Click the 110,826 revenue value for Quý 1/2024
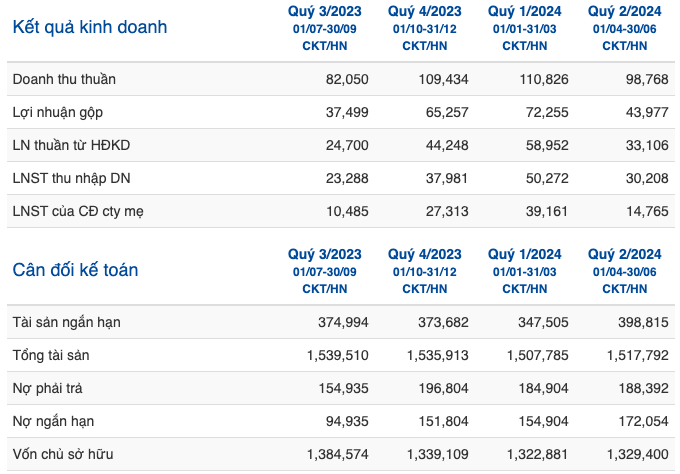 coord(544,79)
